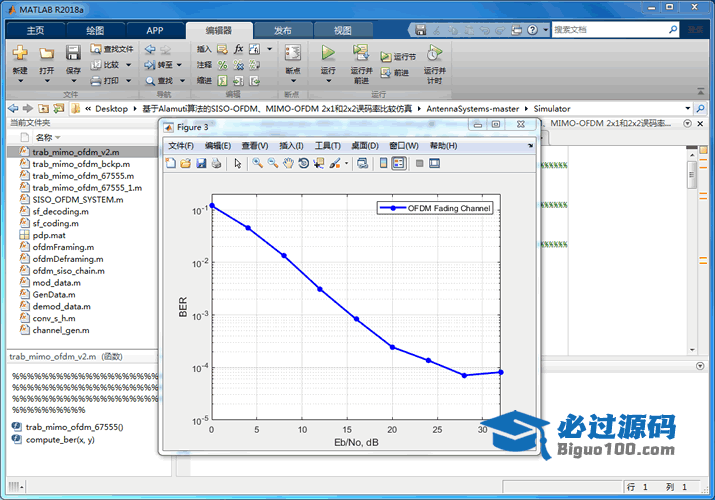Open the Print (打印) dropdown in the ribbon
This screenshot has height=500, width=715.
pyautogui.click(x=127, y=80)
